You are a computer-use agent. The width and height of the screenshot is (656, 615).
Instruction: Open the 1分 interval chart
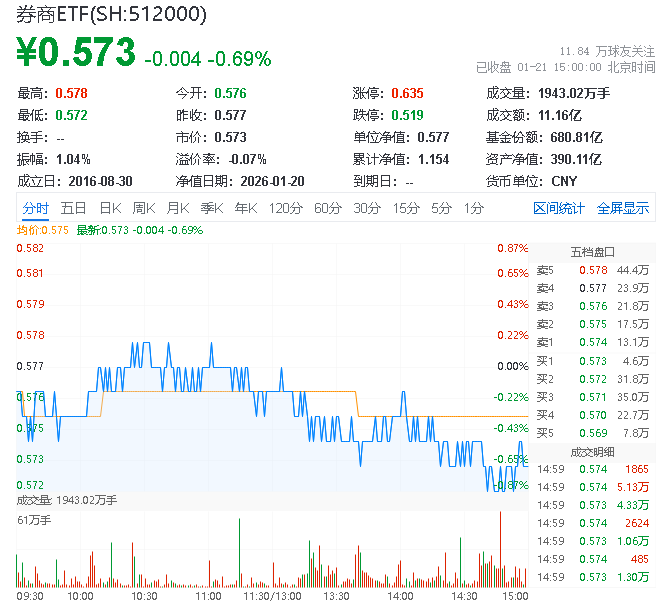point(473,208)
